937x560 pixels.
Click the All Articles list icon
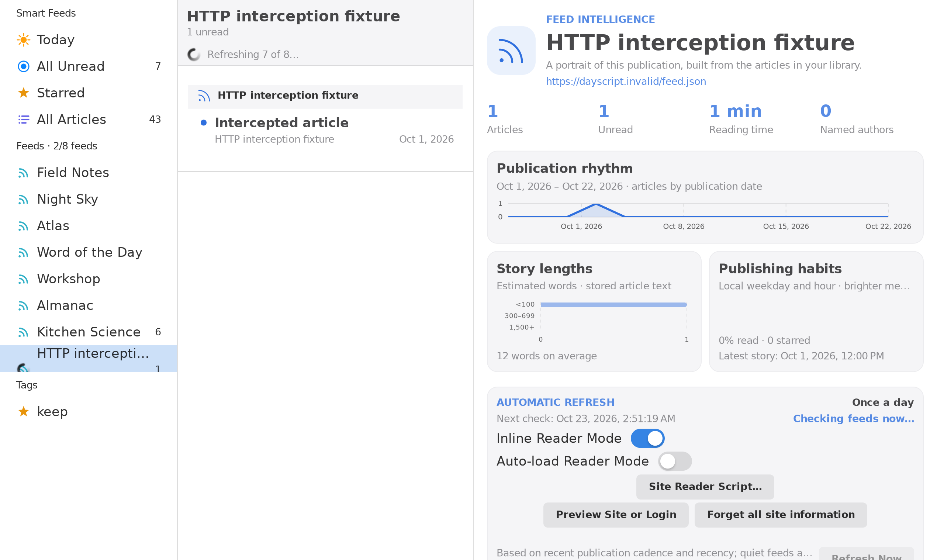pos(23,120)
